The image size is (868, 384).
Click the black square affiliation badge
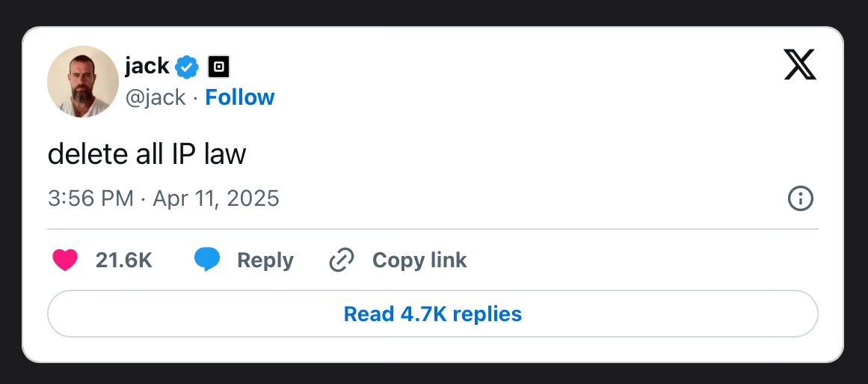pyautogui.click(x=218, y=67)
